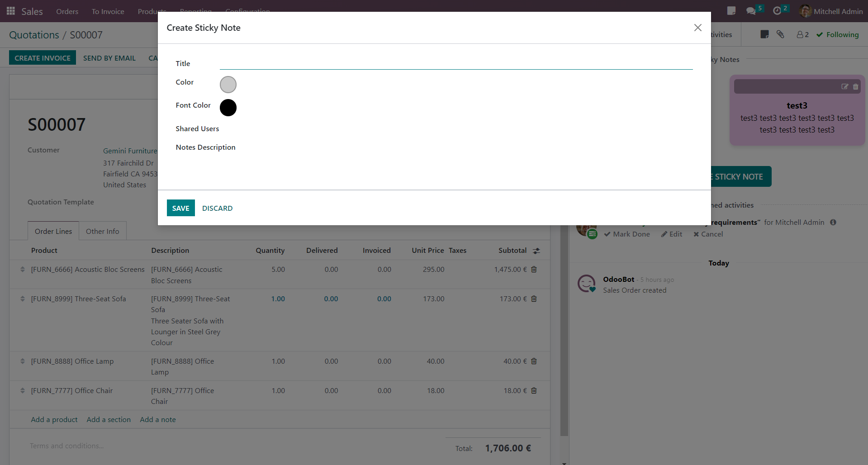The width and height of the screenshot is (868, 465).
Task: Click Mitchell Admin user avatar menu
Action: tap(831, 11)
